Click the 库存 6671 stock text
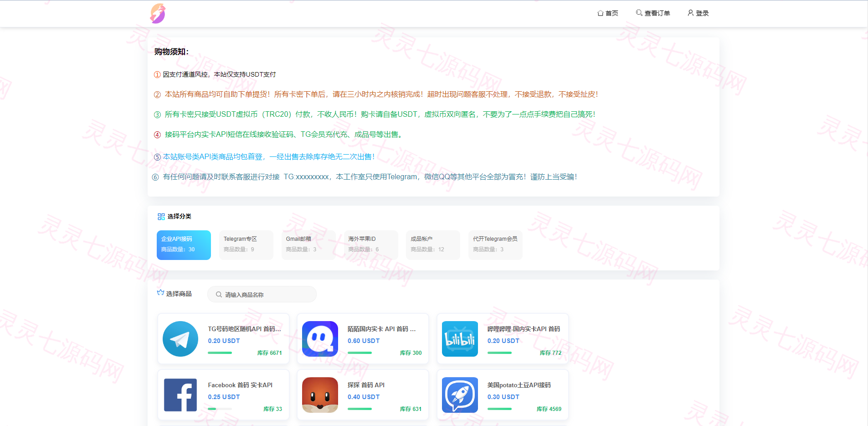 [x=270, y=353]
